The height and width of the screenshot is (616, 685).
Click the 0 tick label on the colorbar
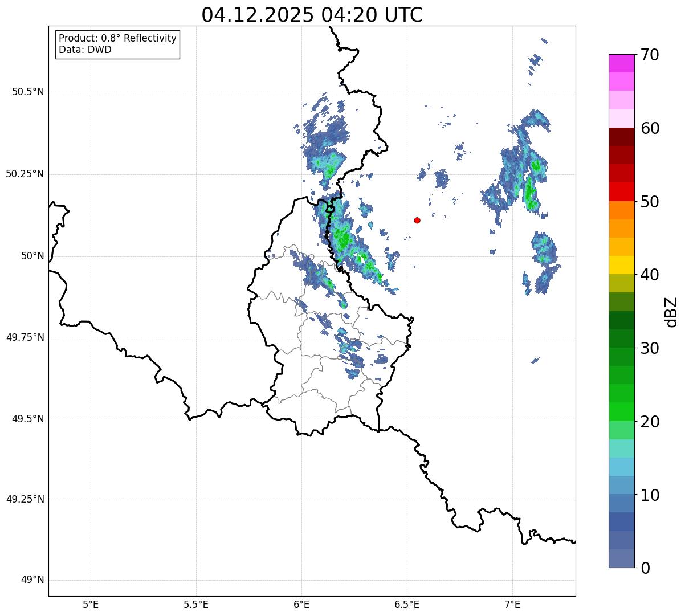point(645,568)
